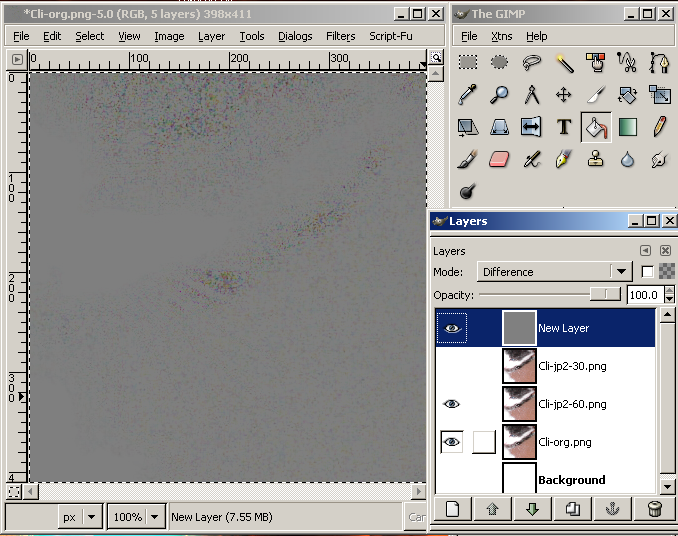This screenshot has width=678, height=536.
Task: Pick the Color Picker eyedropper tool
Action: pos(468,95)
